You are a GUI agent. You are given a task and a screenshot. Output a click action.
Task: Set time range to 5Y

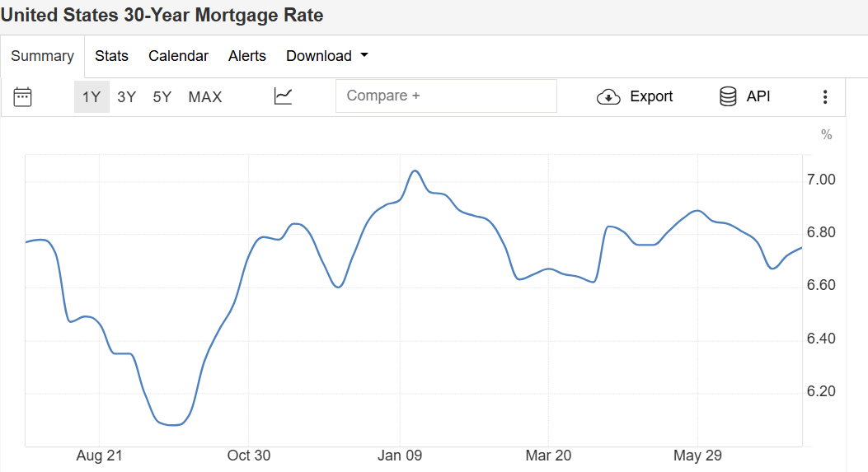[162, 96]
